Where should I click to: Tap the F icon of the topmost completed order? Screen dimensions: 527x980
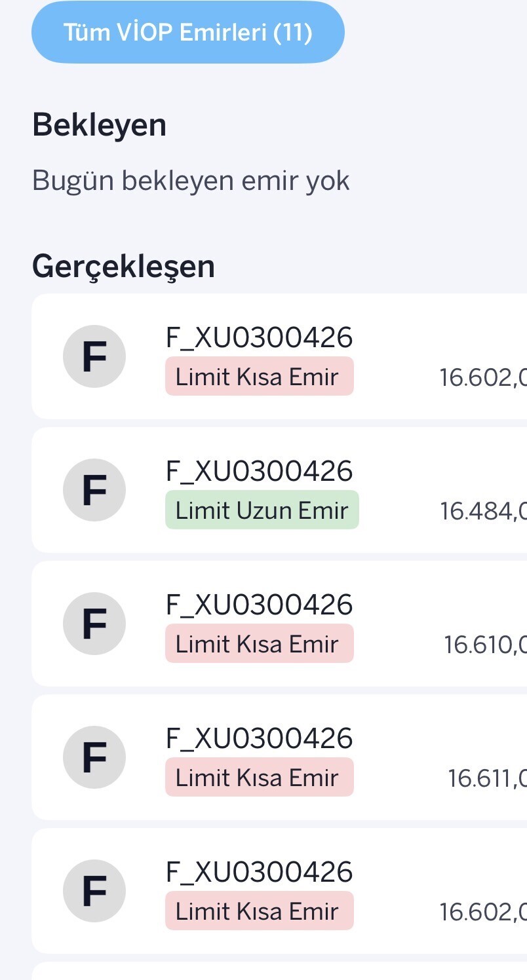pyautogui.click(x=94, y=357)
